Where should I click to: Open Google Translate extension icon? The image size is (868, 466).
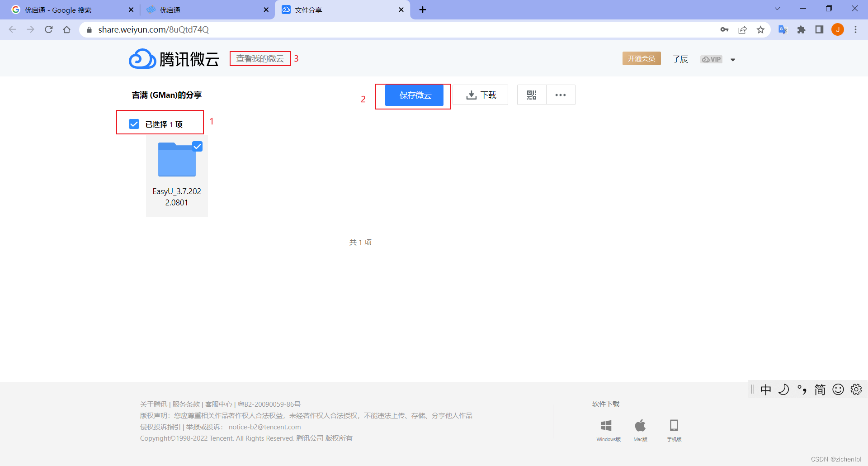783,29
